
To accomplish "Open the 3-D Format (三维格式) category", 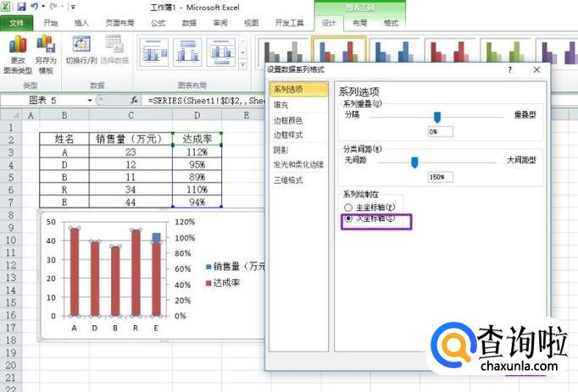I will click(286, 179).
